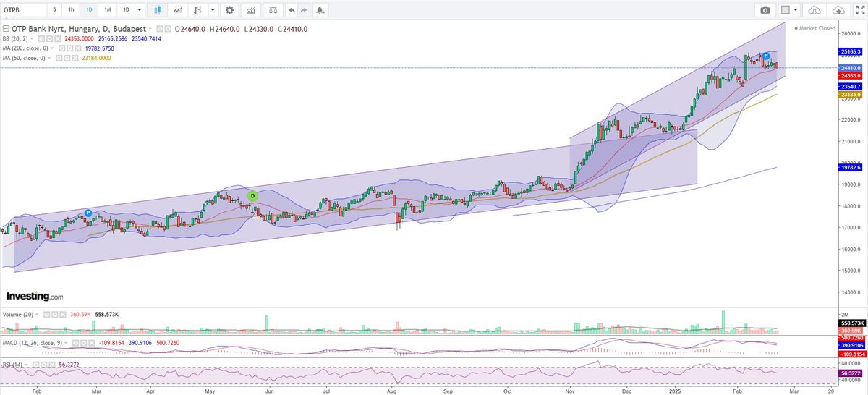Switch to the line chart style
868x395 pixels.
(178, 10)
